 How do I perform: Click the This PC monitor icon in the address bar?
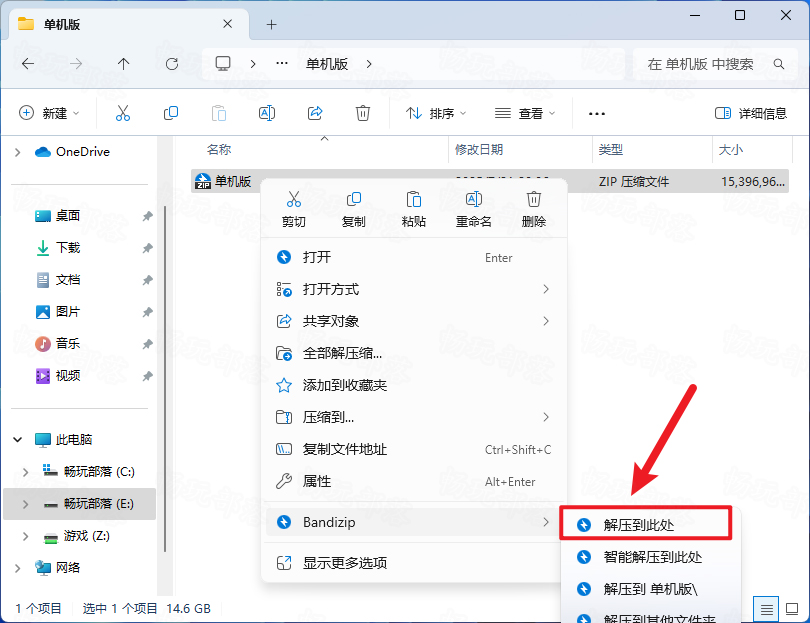pyautogui.click(x=223, y=64)
